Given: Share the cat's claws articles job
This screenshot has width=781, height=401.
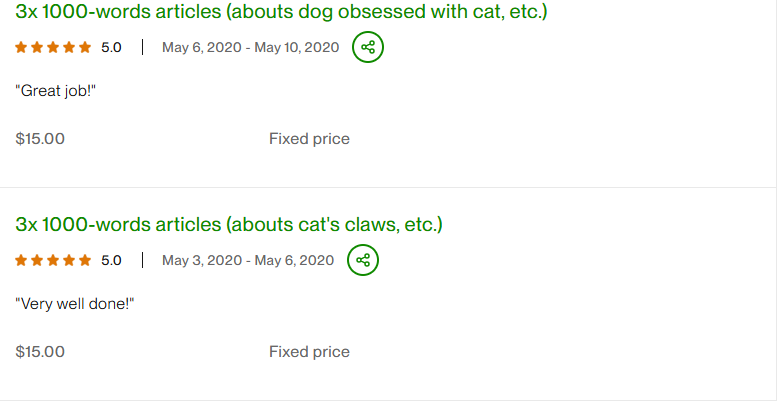Looking at the screenshot, I should (x=363, y=261).
